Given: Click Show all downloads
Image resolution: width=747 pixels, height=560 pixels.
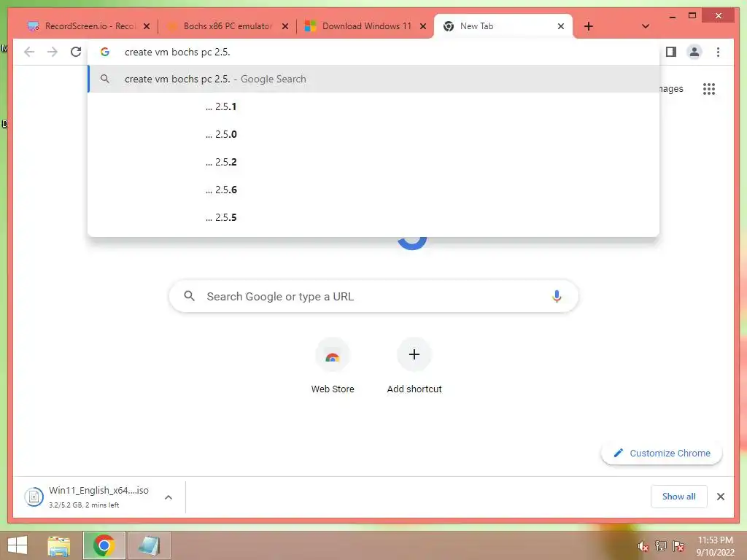Looking at the screenshot, I should [678, 496].
